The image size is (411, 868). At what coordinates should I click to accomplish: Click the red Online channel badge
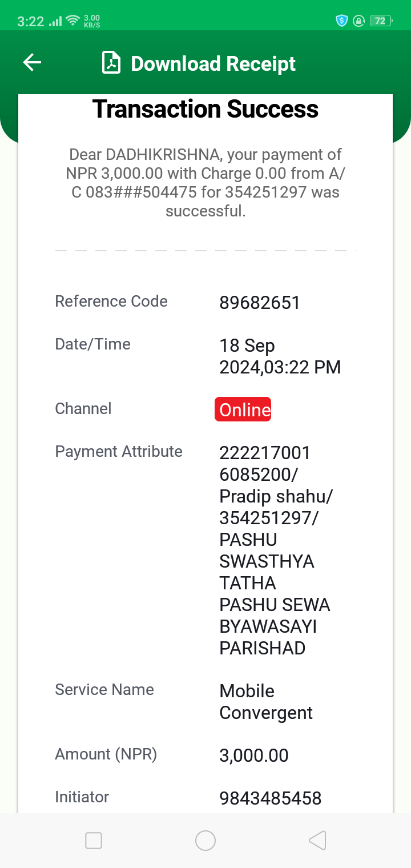click(243, 409)
